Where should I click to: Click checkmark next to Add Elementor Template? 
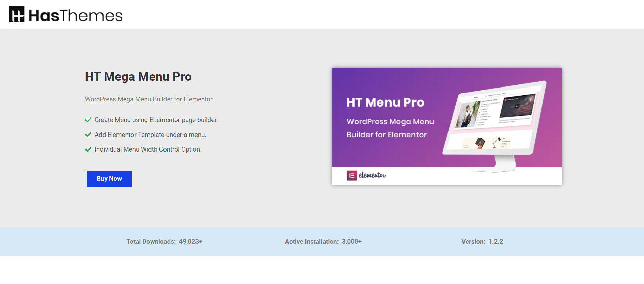click(x=88, y=135)
